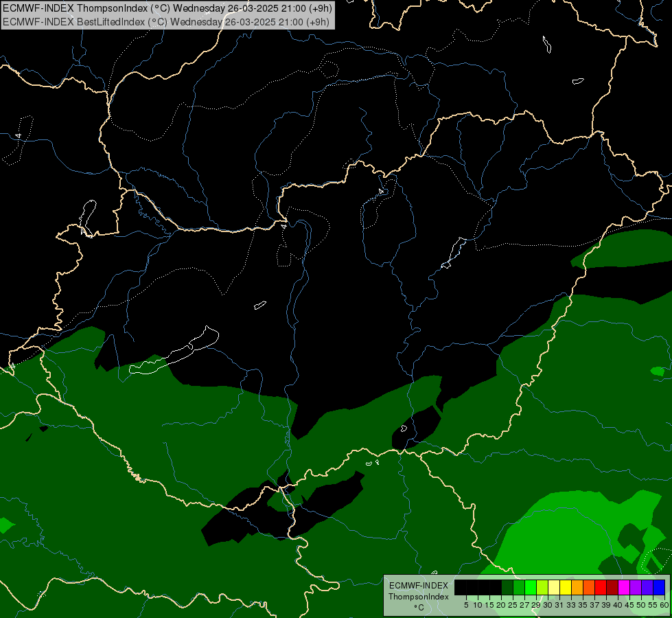The height and width of the screenshot is (618, 672).
Task: Click the blue 55–60 legend swatch
Action: (659, 587)
